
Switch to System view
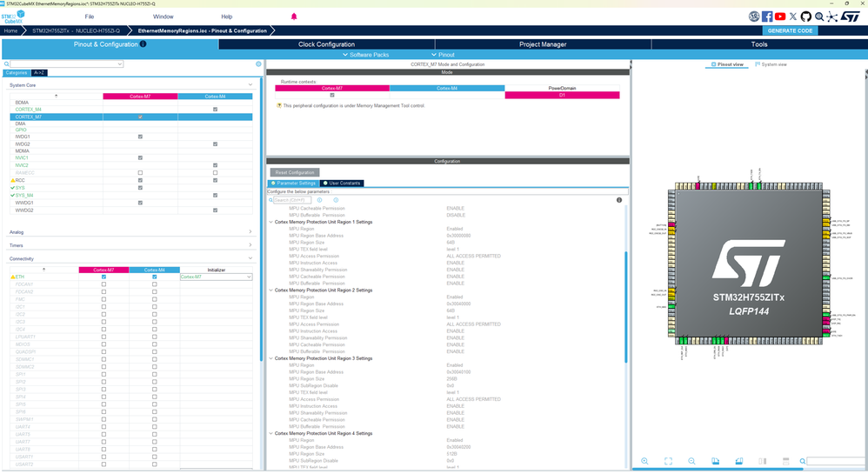771,64
